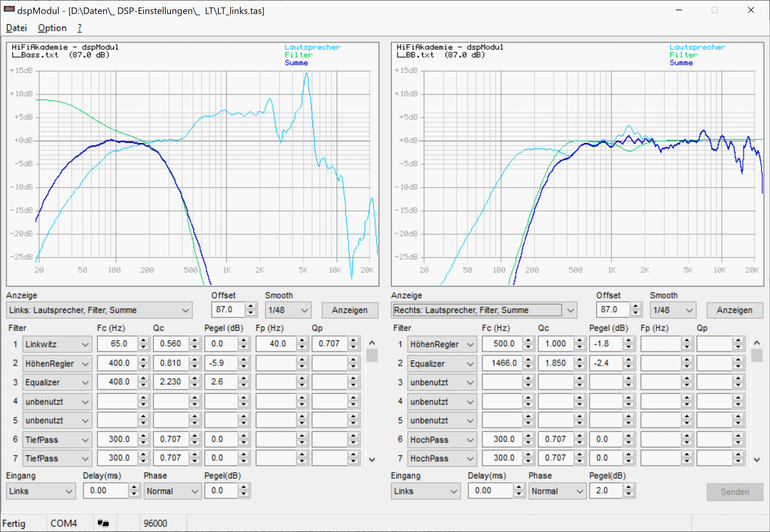This screenshot has height=532, width=770.
Task: Increase right channel Delay(ms) value
Action: pos(518,487)
